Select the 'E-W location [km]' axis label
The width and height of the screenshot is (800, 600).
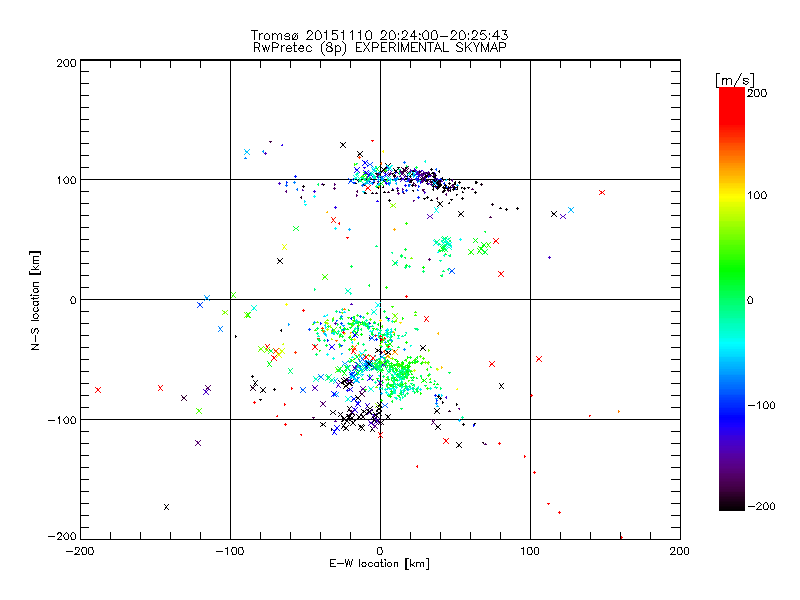click(379, 563)
